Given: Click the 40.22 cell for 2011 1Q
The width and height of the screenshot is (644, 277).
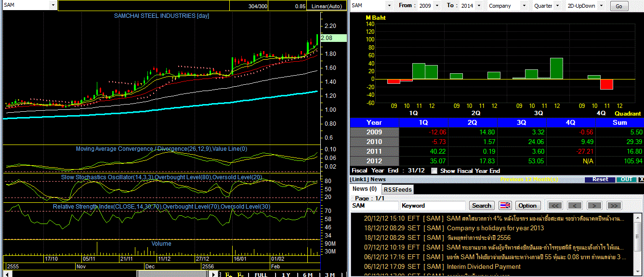Looking at the screenshot, I should click(423, 151).
